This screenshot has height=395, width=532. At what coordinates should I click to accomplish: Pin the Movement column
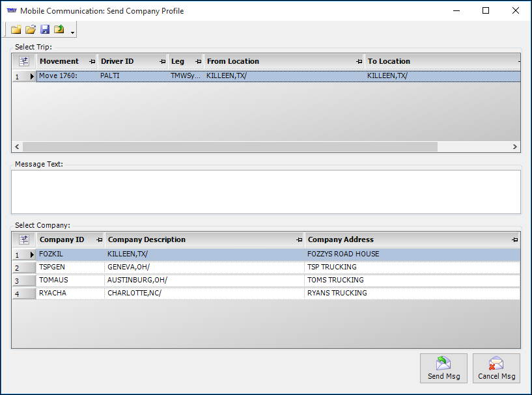[x=92, y=62]
